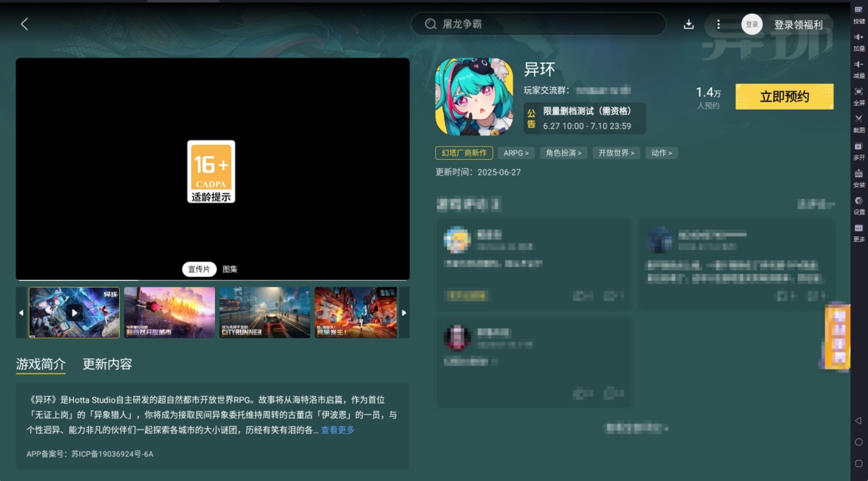Advance the screenshot carousel with right arrow
The image size is (868, 481).
point(404,312)
